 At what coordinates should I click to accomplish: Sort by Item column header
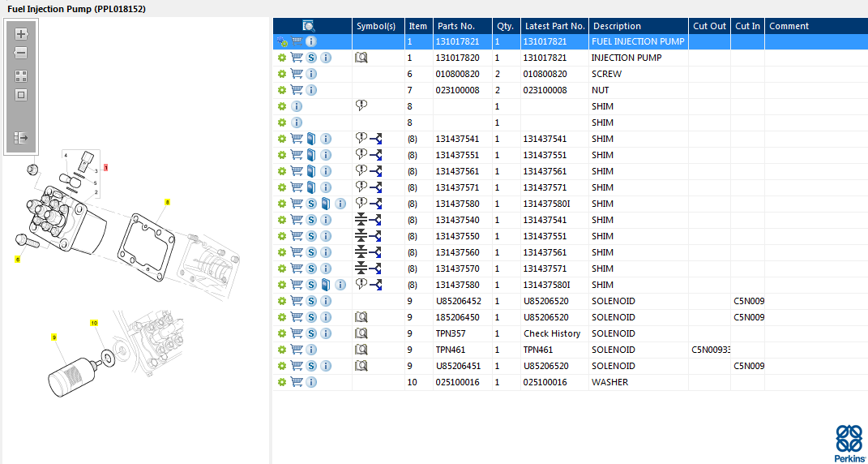[x=418, y=26]
